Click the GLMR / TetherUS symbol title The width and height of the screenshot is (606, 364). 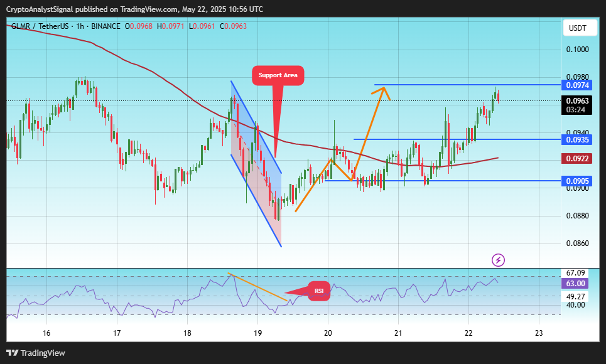40,26
